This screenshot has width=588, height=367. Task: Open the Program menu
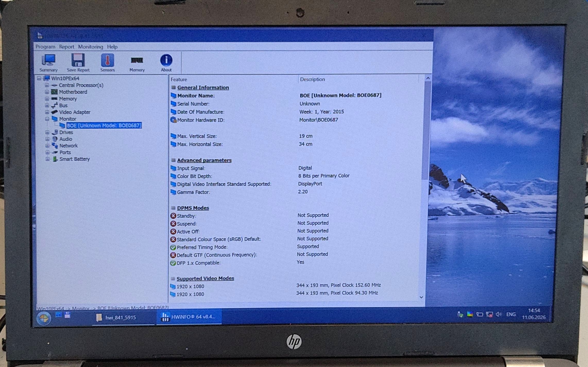[45, 47]
